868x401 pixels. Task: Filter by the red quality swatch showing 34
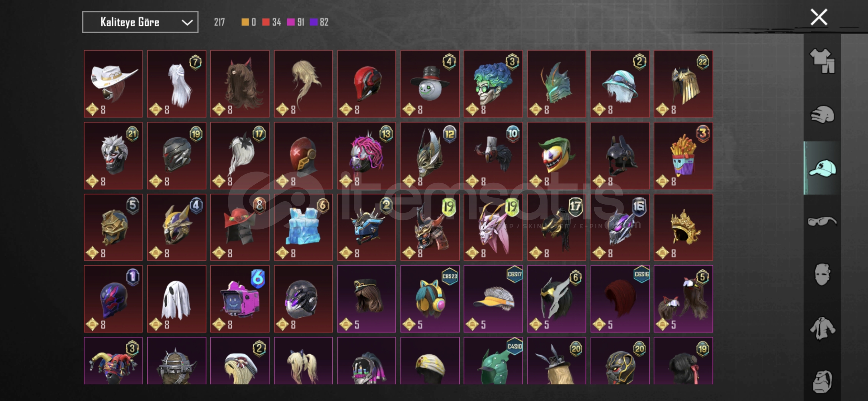[x=271, y=22]
